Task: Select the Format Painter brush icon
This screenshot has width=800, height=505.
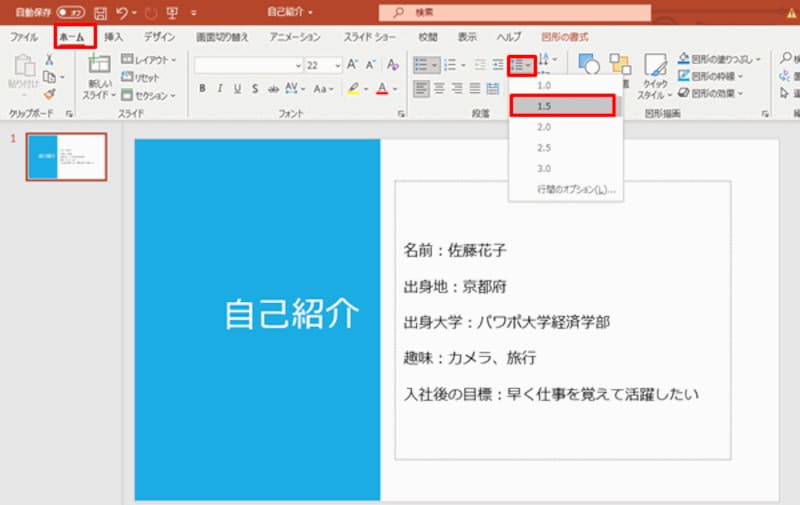Action: [x=49, y=94]
